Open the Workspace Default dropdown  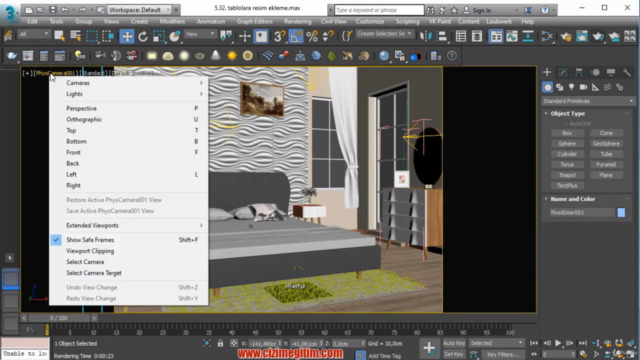[x=140, y=9]
